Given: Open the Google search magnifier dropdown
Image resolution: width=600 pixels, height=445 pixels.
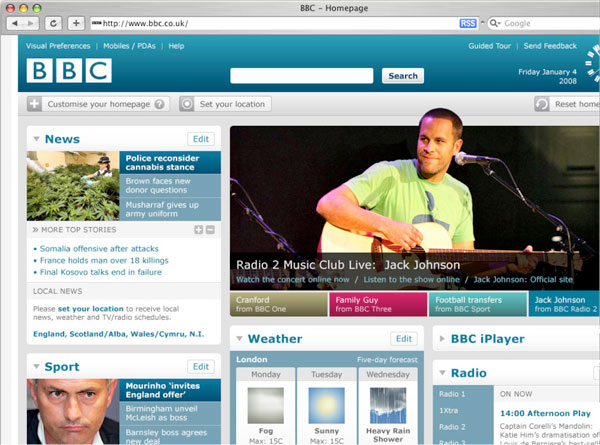Looking at the screenshot, I should 495,23.
